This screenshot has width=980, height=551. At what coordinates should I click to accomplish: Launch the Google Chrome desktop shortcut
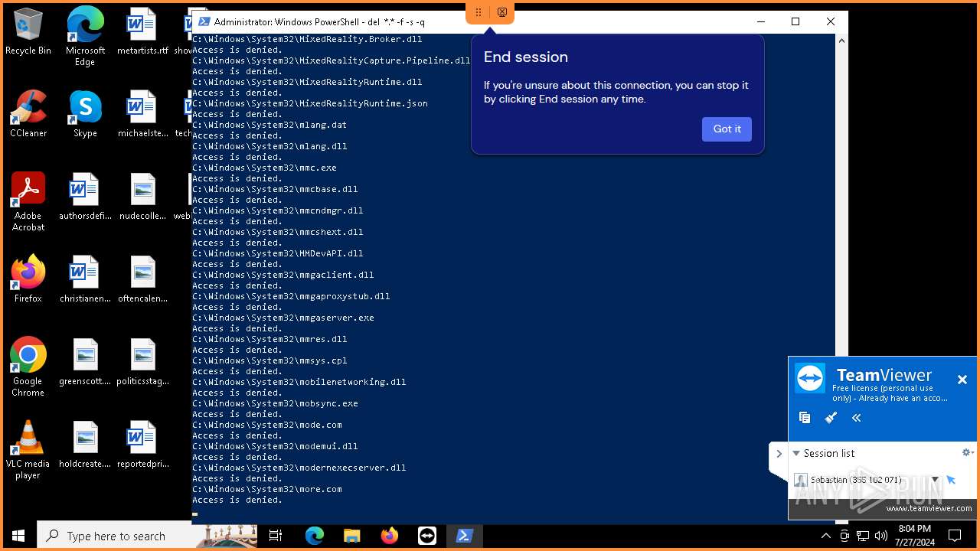[x=28, y=367]
